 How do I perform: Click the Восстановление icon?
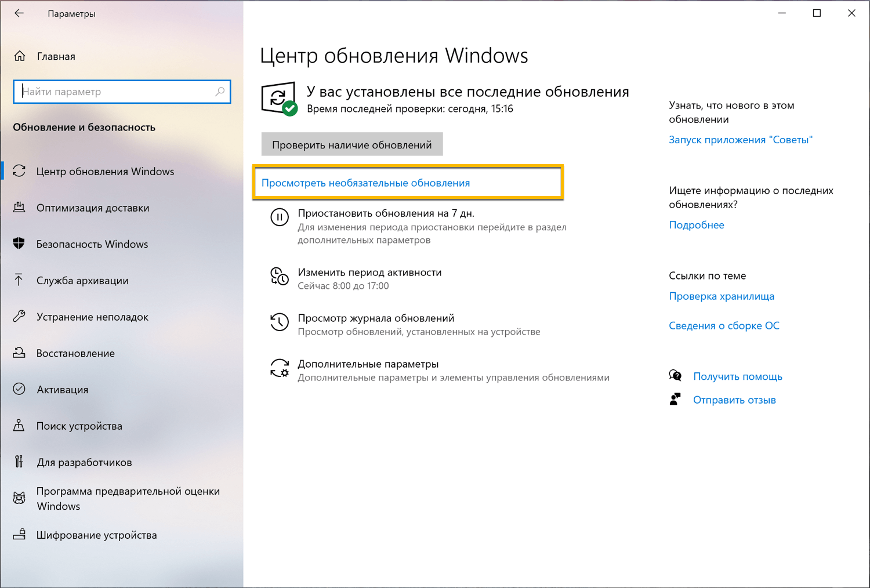[x=19, y=353]
